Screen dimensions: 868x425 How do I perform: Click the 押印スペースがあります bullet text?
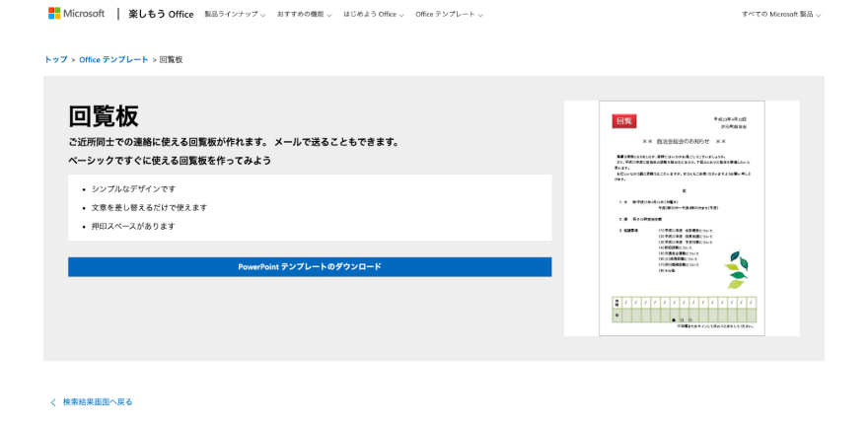(133, 226)
